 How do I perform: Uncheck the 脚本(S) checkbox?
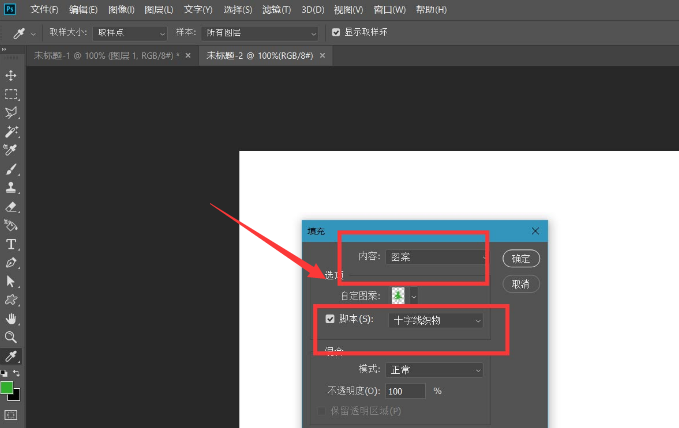(x=330, y=319)
